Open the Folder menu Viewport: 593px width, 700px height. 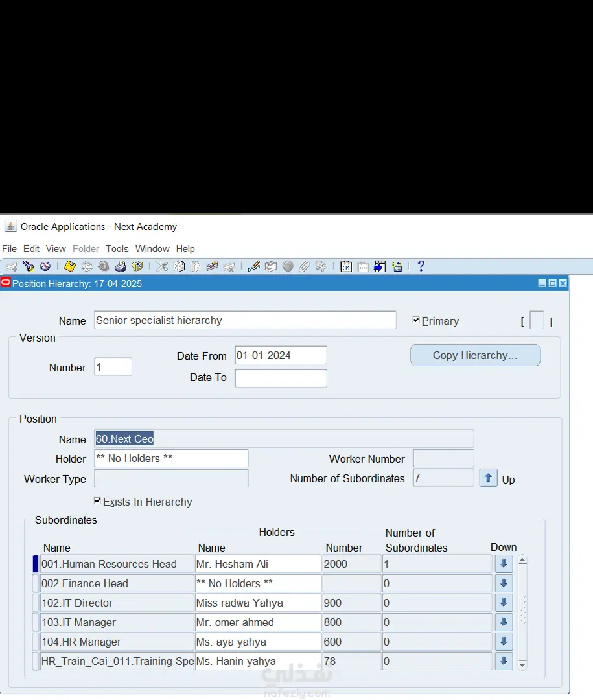pyautogui.click(x=86, y=249)
